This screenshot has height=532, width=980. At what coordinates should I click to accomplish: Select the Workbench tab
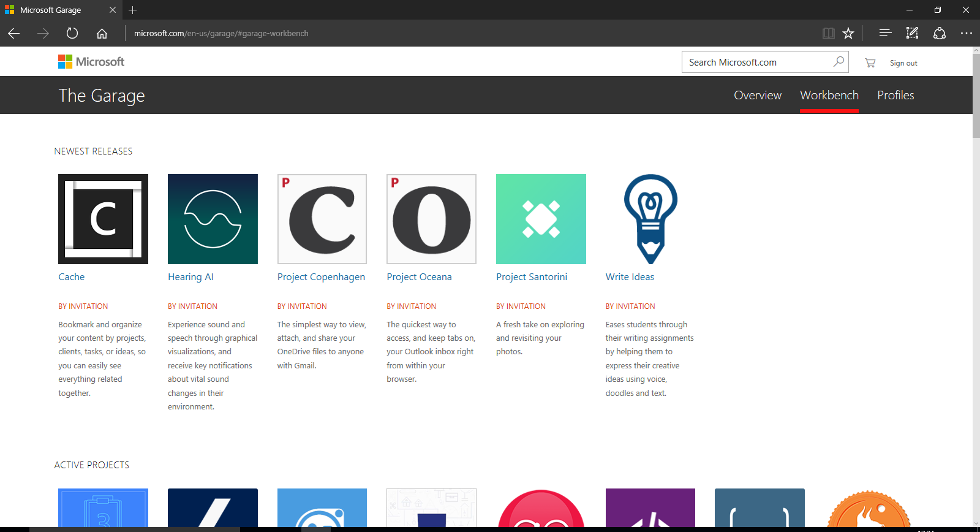829,95
